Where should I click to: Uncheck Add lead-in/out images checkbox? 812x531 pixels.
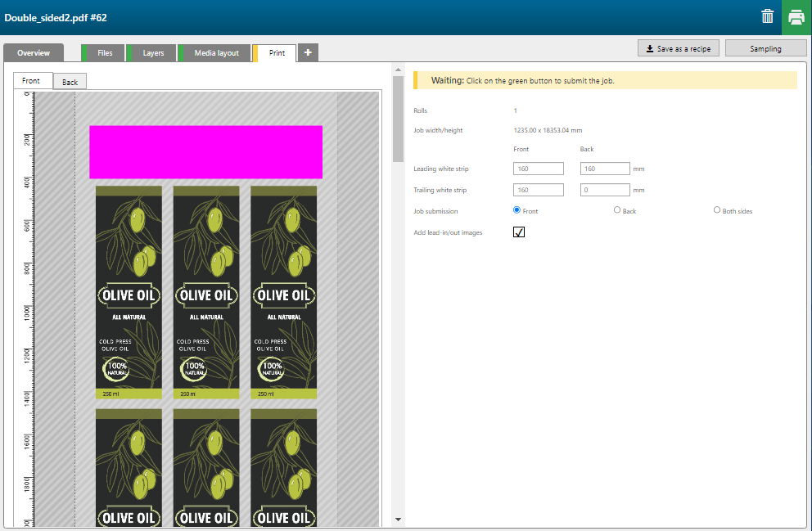(x=518, y=232)
